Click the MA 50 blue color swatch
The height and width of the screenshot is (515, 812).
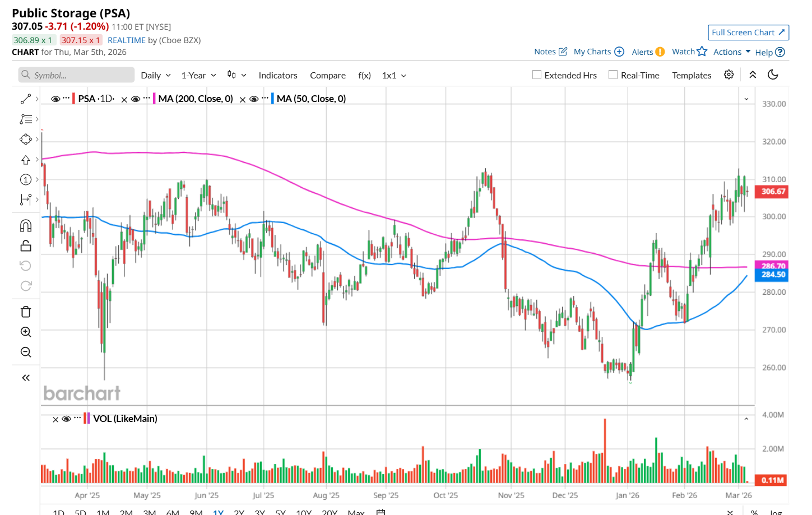pyautogui.click(x=272, y=99)
